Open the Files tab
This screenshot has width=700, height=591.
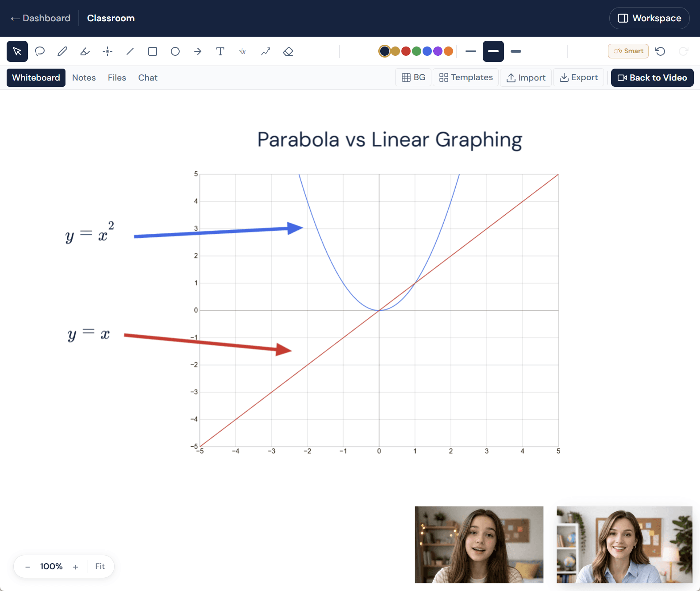(x=117, y=77)
